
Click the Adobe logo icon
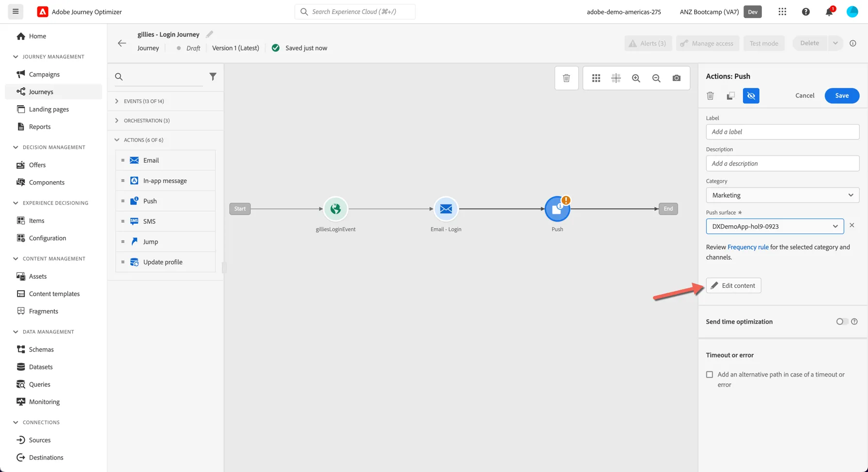[x=43, y=12]
